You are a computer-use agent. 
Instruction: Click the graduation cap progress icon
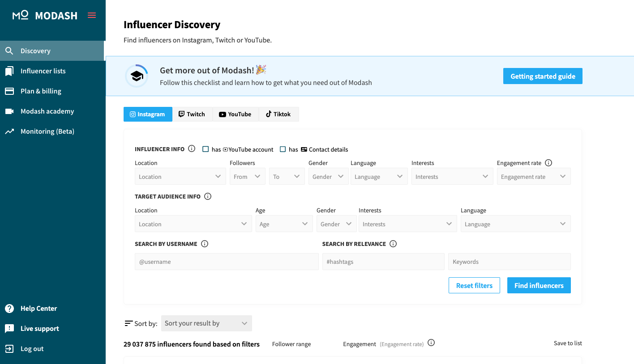(137, 76)
